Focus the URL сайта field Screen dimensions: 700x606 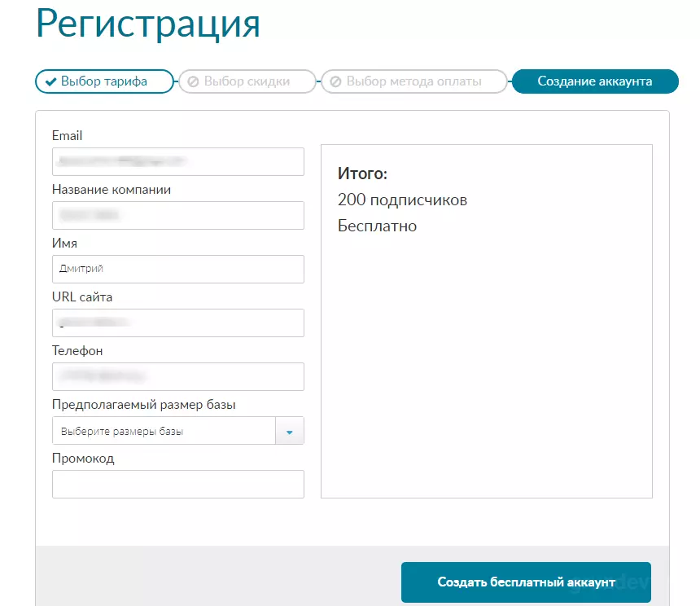[x=178, y=323]
